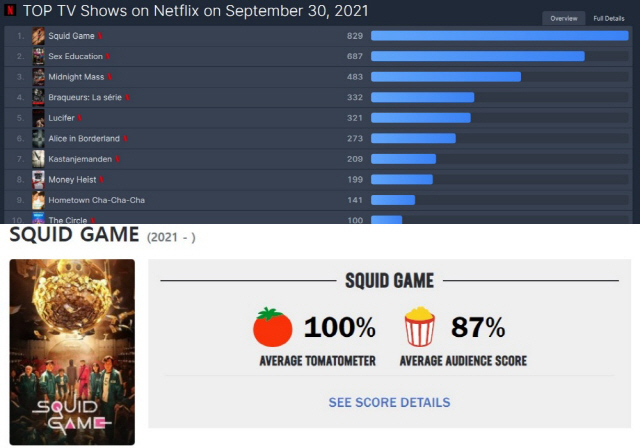Click the Hometown Cha-Cha-Cha poster icon
This screenshot has width=640, height=448.
pos(38,200)
